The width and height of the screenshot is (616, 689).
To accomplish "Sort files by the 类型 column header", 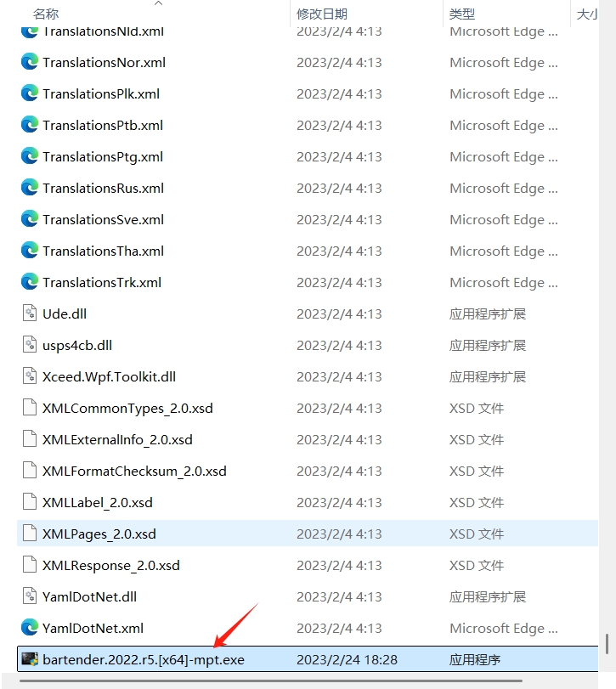I will [461, 14].
